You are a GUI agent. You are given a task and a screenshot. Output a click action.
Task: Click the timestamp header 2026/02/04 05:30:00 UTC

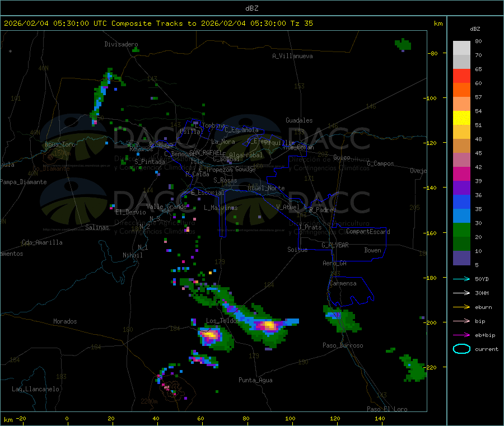pyautogui.click(x=55, y=24)
